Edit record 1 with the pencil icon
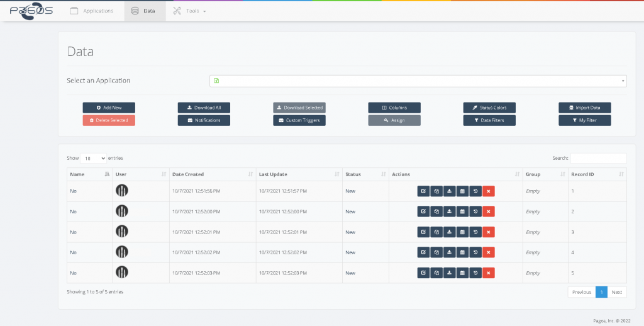Viewport: 644px width, 326px height. click(x=423, y=191)
